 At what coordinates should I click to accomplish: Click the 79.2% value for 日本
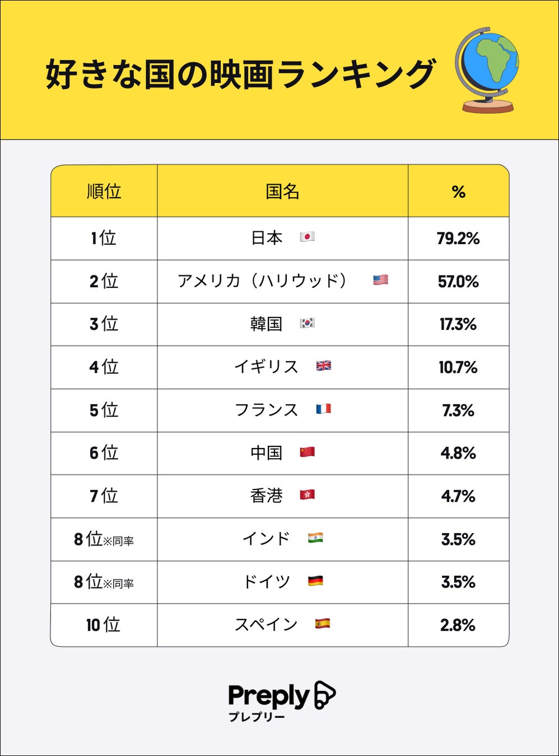point(458,239)
